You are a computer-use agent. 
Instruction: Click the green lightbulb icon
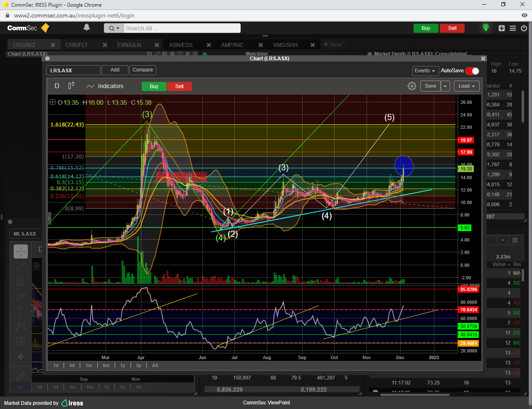point(485,27)
